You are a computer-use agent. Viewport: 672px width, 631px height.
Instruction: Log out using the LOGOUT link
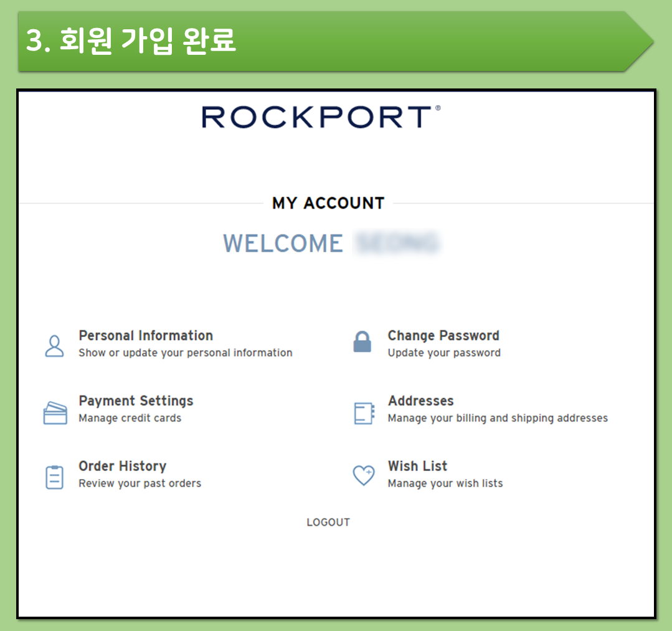[328, 522]
